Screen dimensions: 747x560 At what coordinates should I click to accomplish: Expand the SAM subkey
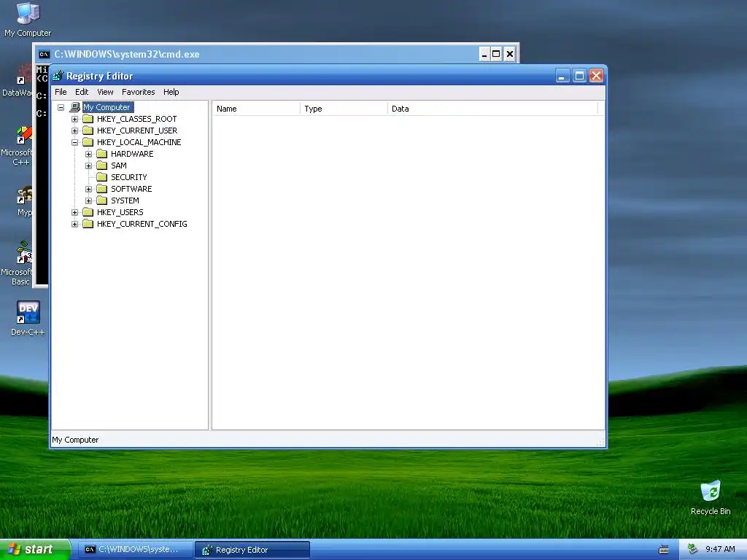[x=88, y=166]
